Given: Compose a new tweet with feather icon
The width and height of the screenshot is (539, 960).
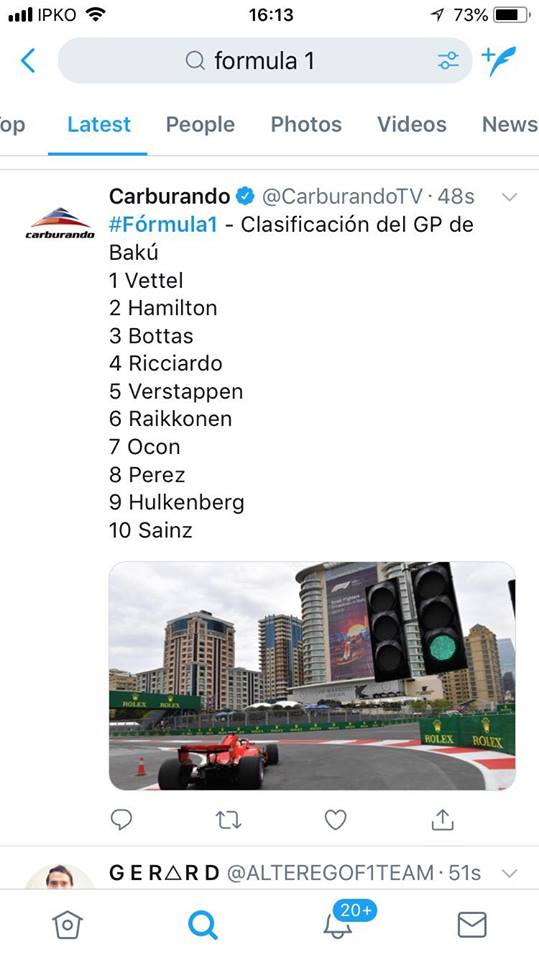Looking at the screenshot, I should click(499, 60).
